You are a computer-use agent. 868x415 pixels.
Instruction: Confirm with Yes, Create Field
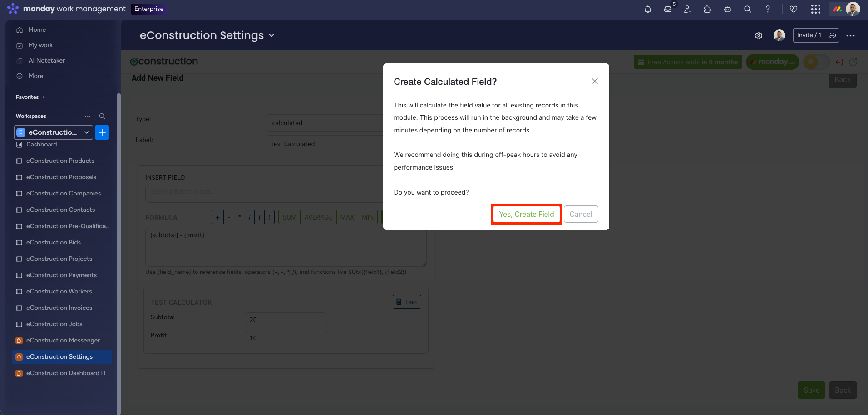click(x=526, y=214)
